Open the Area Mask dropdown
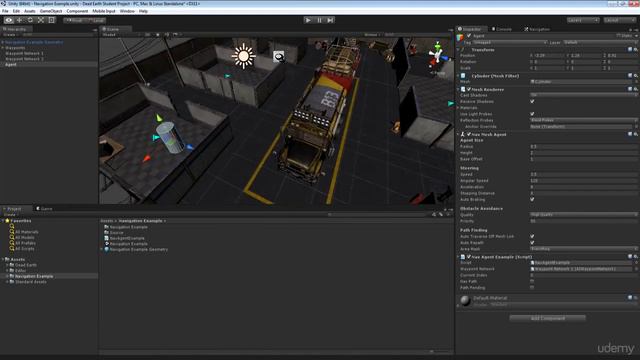 (x=584, y=249)
